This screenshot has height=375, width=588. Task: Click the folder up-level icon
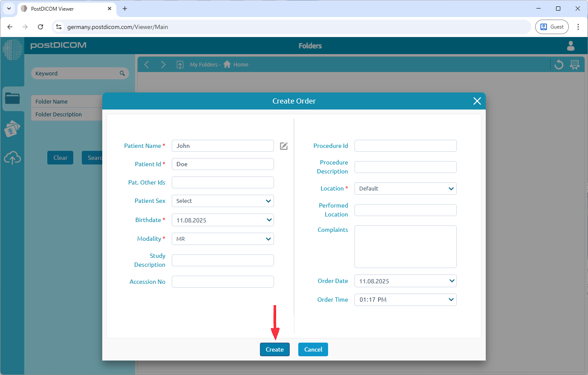(180, 65)
